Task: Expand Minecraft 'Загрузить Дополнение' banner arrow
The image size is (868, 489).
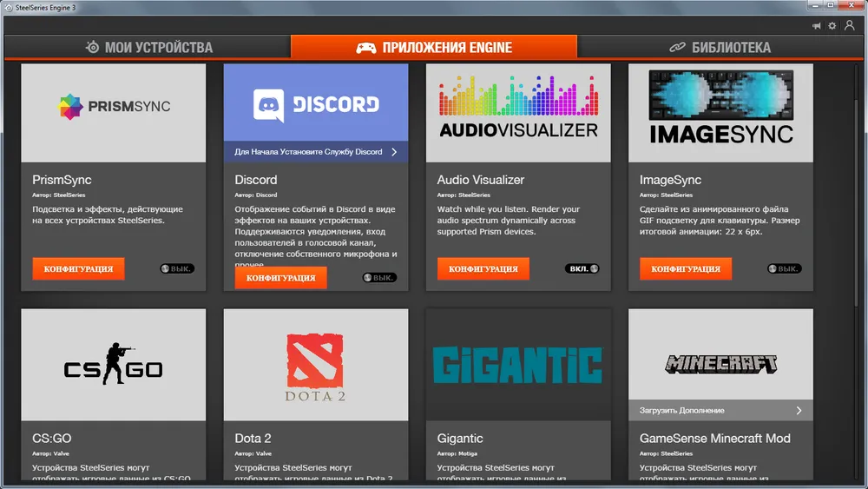Action: coord(799,411)
